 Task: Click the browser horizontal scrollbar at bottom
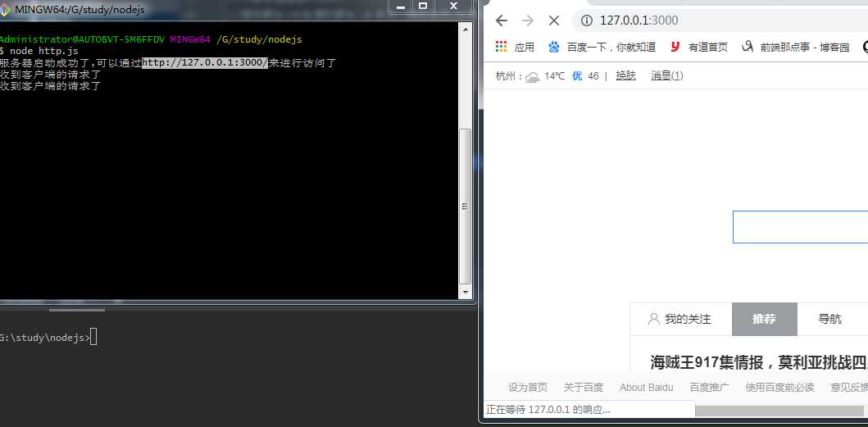pyautogui.click(x=781, y=411)
